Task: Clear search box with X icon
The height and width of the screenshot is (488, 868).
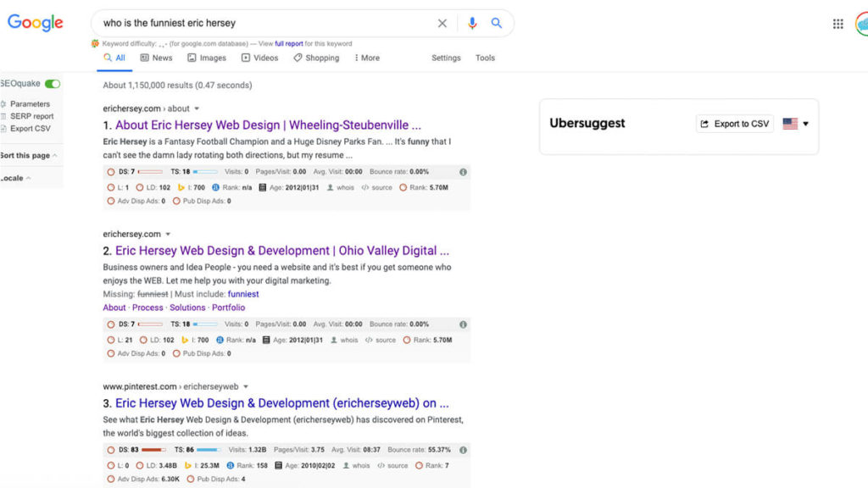Action: [442, 24]
